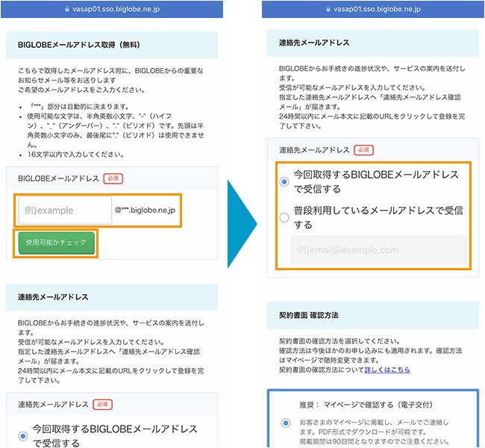485x448 pixels.
Task: Click the green 使用可能かチェック button
Action: (x=56, y=243)
